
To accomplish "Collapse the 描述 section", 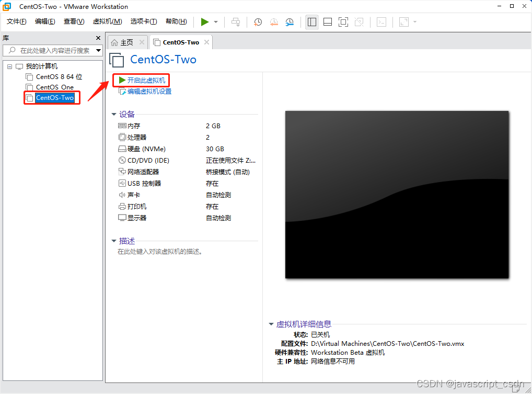I will [x=114, y=241].
